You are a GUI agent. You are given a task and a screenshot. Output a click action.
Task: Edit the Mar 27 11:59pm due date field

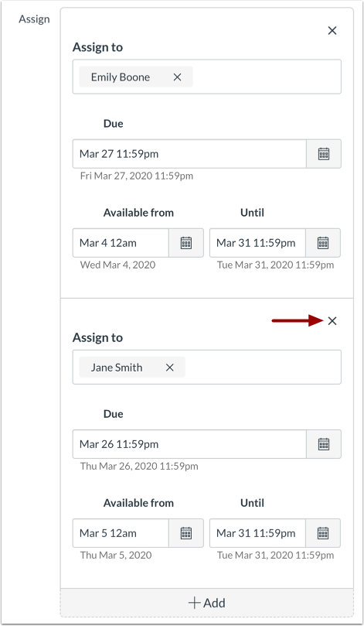click(189, 154)
